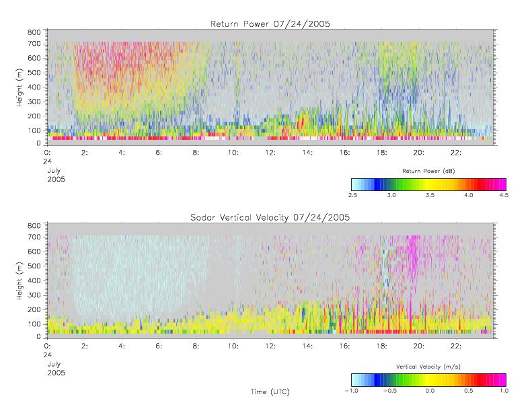
Task: Select the 3.5 tick on Return Power colorbar
Action: pyautogui.click(x=430, y=195)
